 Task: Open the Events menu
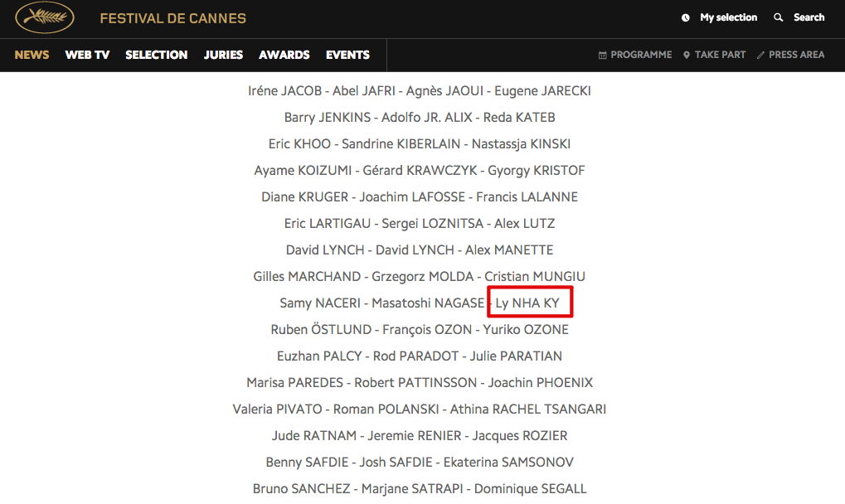point(347,55)
